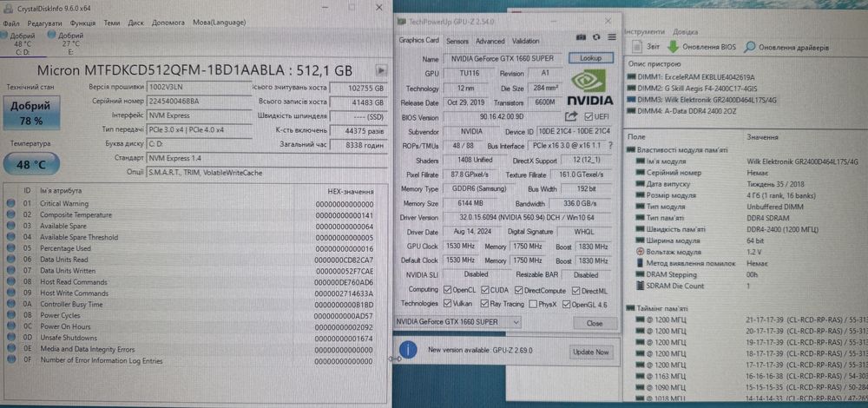The width and height of the screenshot is (868, 408).
Task: Click the Властивості модуля пам'яті section icon
Action: [630, 149]
